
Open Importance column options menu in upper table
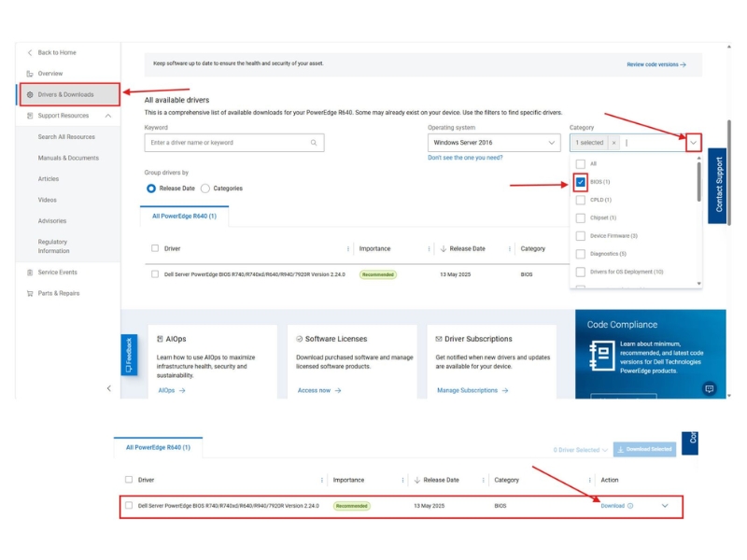(429, 248)
